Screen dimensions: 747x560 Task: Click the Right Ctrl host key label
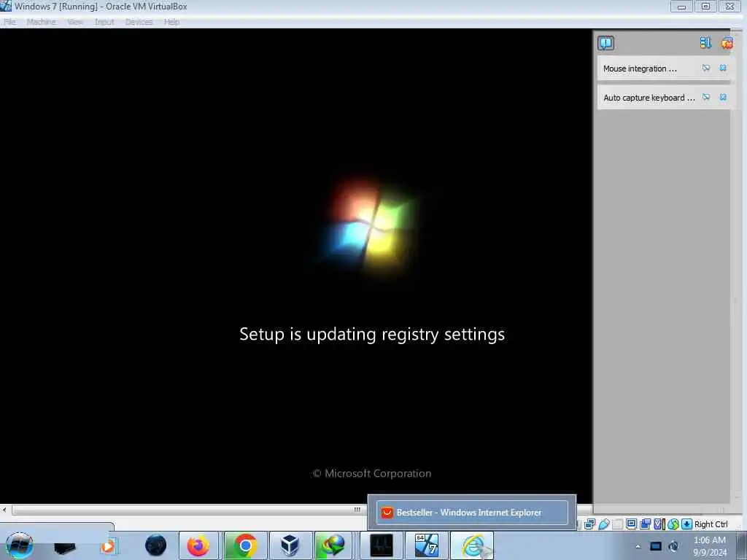pos(711,524)
